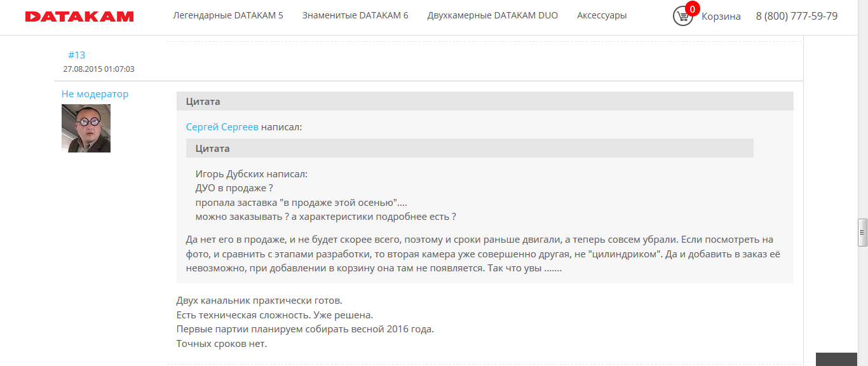Go to Знаменитые DATAKAM 6 section

[355, 15]
